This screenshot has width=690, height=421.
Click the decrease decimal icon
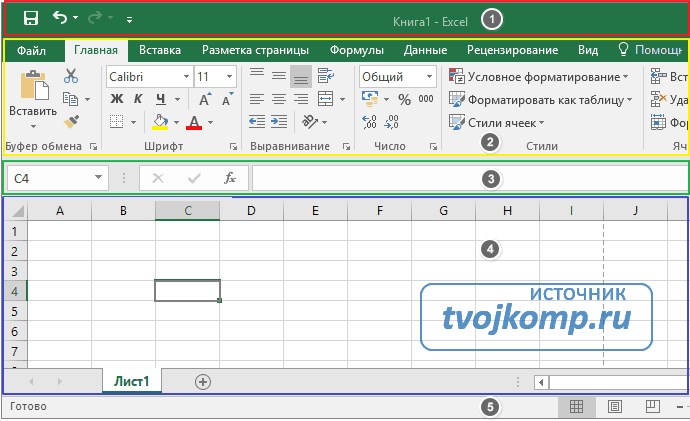pos(391,122)
